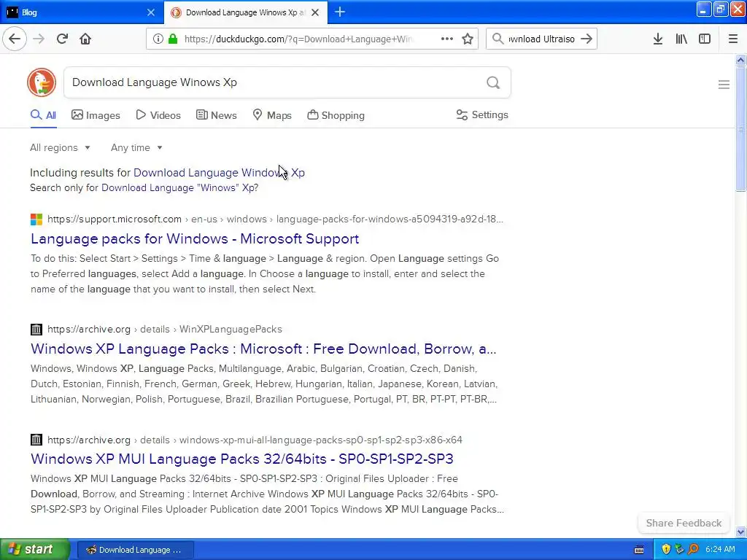Select the All results tab

43,115
